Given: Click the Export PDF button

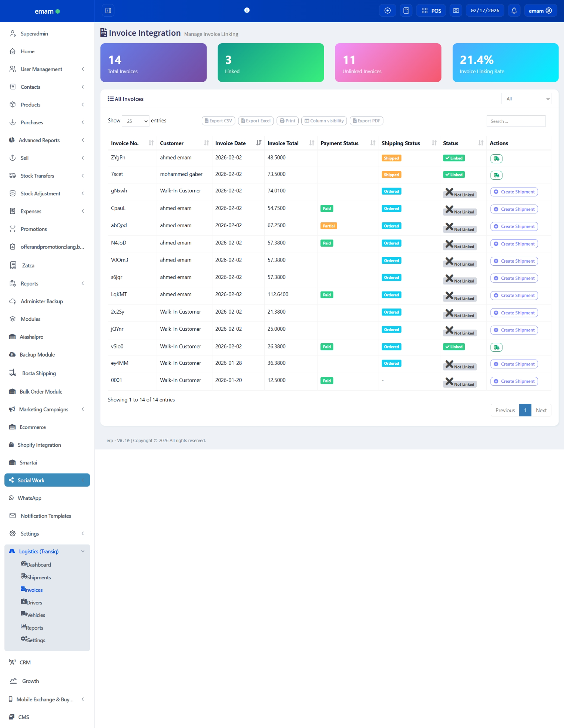Looking at the screenshot, I should 366,121.
